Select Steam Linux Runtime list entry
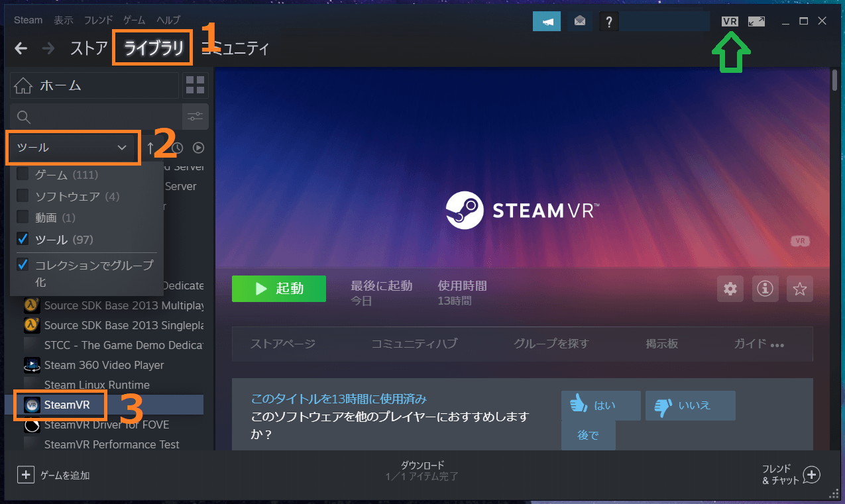The image size is (845, 504). click(97, 385)
